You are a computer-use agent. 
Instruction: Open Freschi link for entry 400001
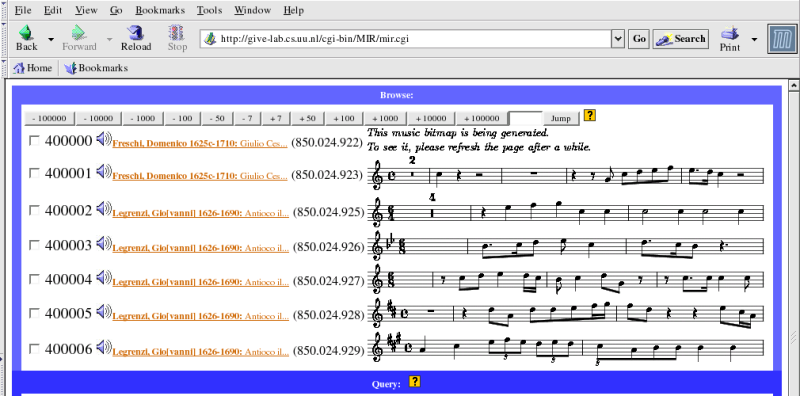click(x=200, y=176)
